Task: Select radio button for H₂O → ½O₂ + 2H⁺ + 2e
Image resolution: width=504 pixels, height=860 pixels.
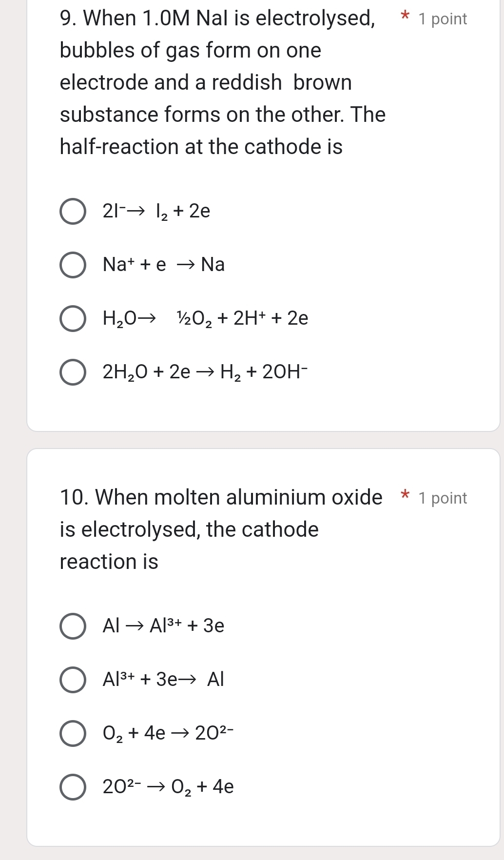Action: point(73,318)
